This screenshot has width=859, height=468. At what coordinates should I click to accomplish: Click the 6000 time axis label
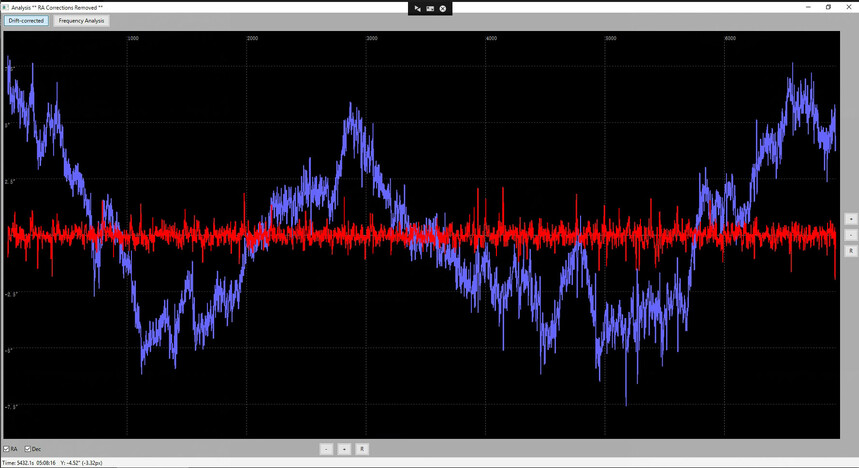pyautogui.click(x=730, y=38)
